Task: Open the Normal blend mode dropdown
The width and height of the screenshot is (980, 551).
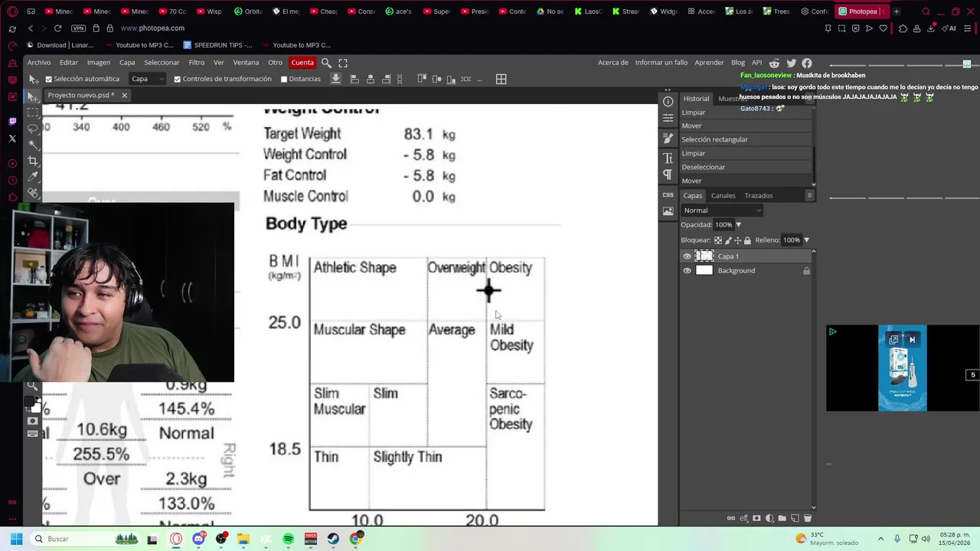Action: pos(722,210)
